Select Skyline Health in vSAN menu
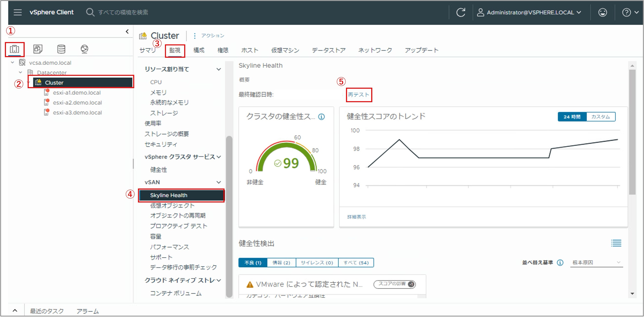 181,195
